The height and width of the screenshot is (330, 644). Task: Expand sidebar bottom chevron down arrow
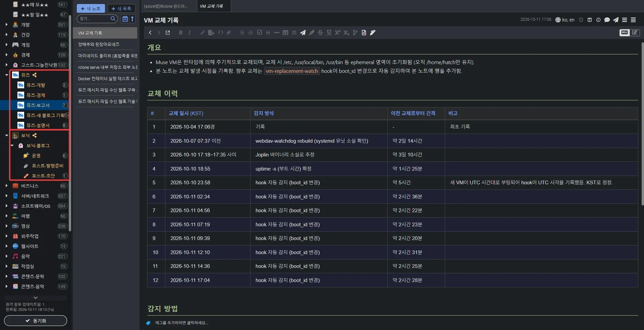(x=36, y=297)
